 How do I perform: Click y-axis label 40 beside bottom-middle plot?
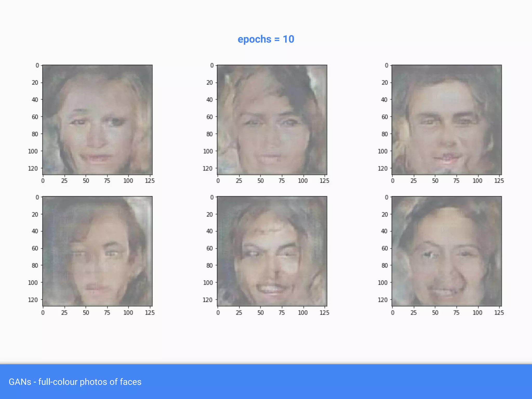click(209, 231)
